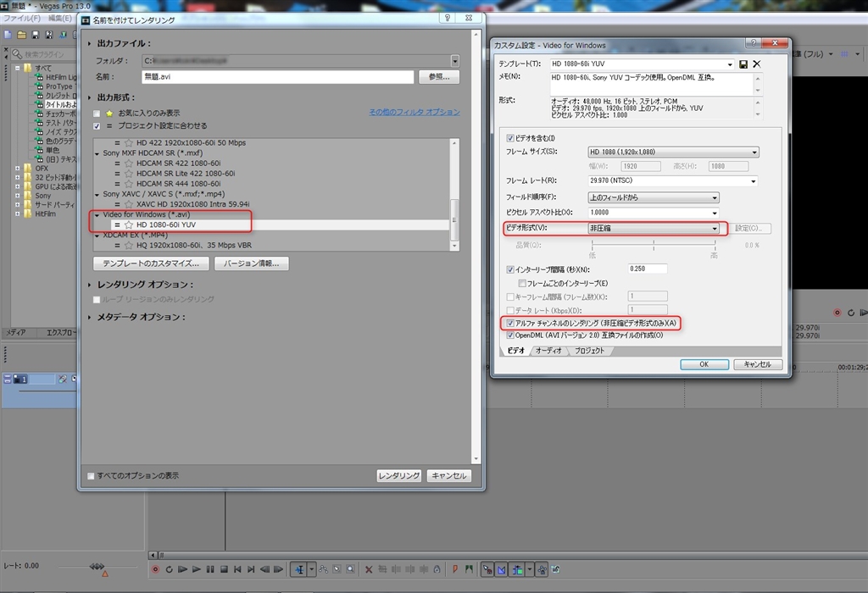Click the red Delete X icon
Image resolution: width=868 pixels, height=593 pixels.
(x=369, y=569)
